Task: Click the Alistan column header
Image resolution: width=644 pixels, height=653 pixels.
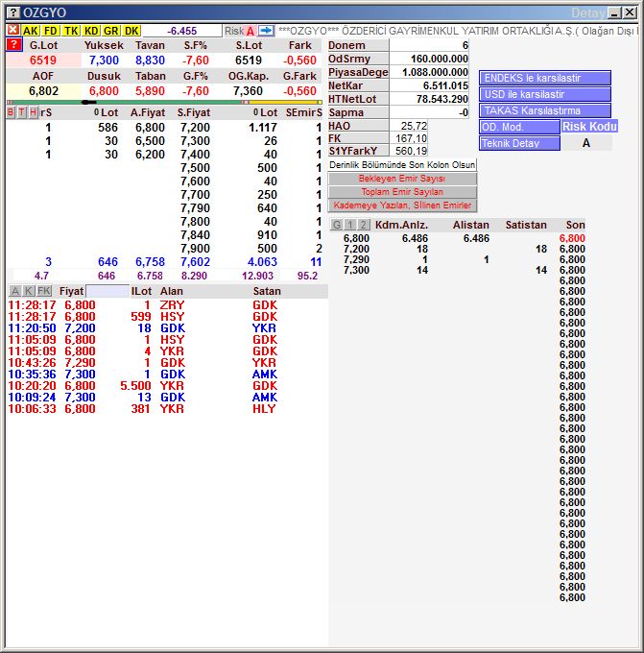Action: 471,225
